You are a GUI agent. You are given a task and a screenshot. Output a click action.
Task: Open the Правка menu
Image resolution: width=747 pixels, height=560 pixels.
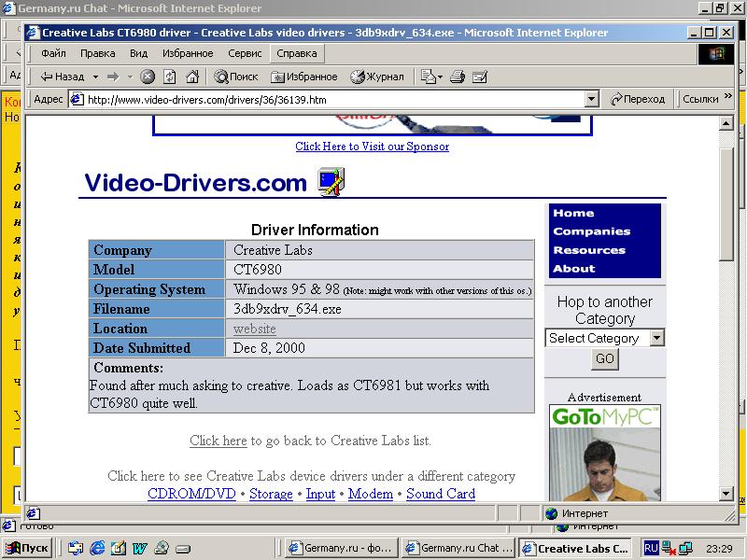click(x=98, y=53)
